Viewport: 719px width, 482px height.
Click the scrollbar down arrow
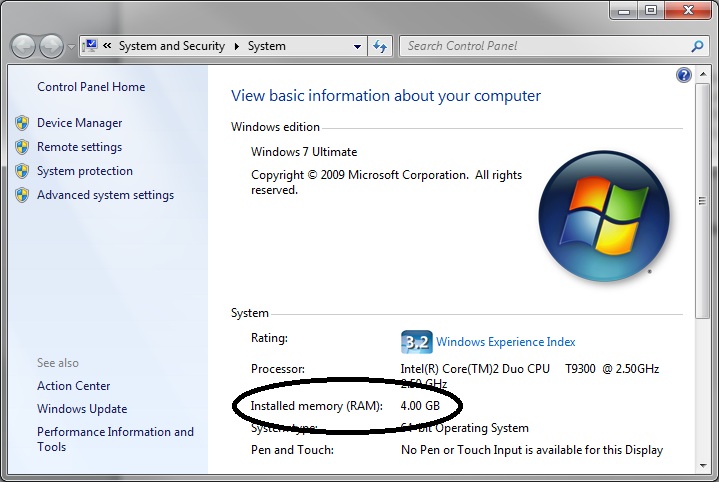(703, 466)
